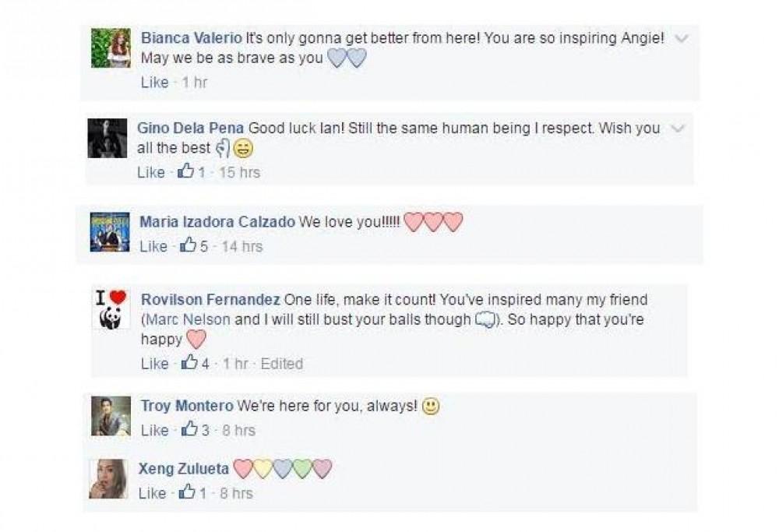Open Troy Montero's profile photo

pyautogui.click(x=111, y=416)
